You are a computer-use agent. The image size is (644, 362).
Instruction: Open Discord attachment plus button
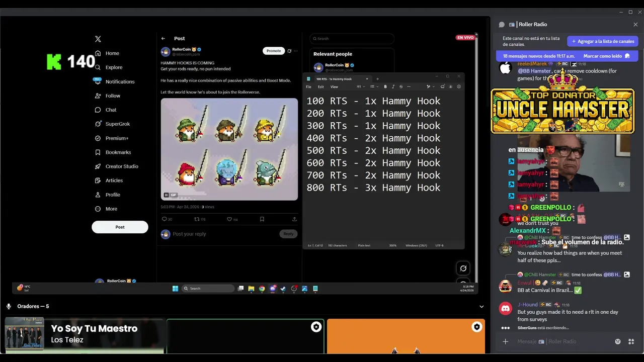pyautogui.click(x=505, y=341)
